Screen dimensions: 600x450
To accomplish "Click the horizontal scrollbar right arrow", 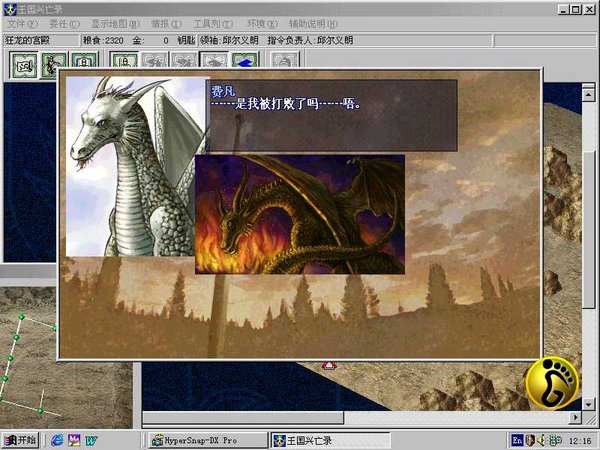I will point(575,417).
